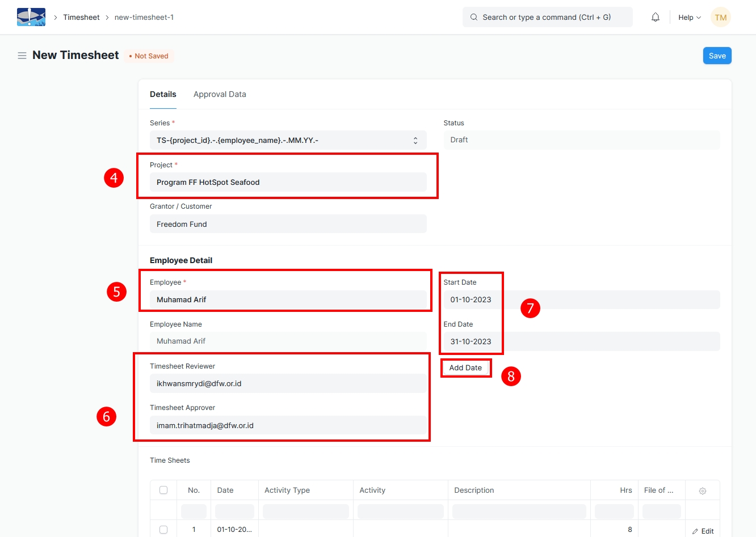
Task: Check the row 1 checkbox
Action: pyautogui.click(x=163, y=530)
